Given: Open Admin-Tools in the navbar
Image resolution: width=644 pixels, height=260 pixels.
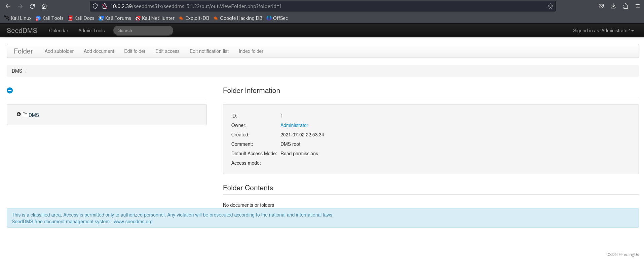Looking at the screenshot, I should pos(91,31).
